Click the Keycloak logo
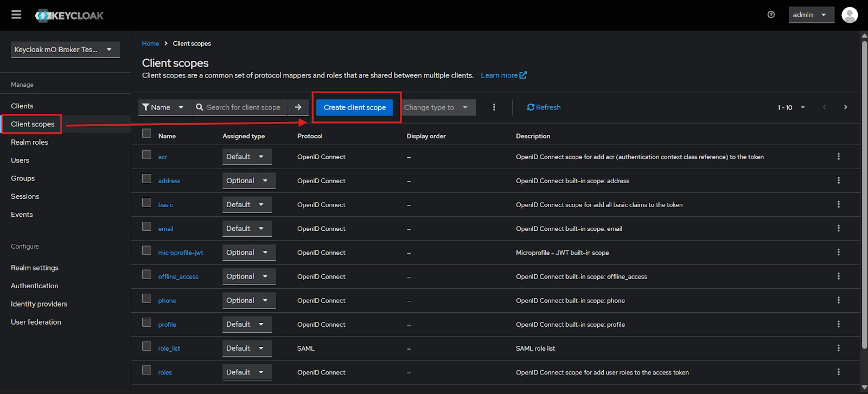868x394 pixels. pos(69,16)
